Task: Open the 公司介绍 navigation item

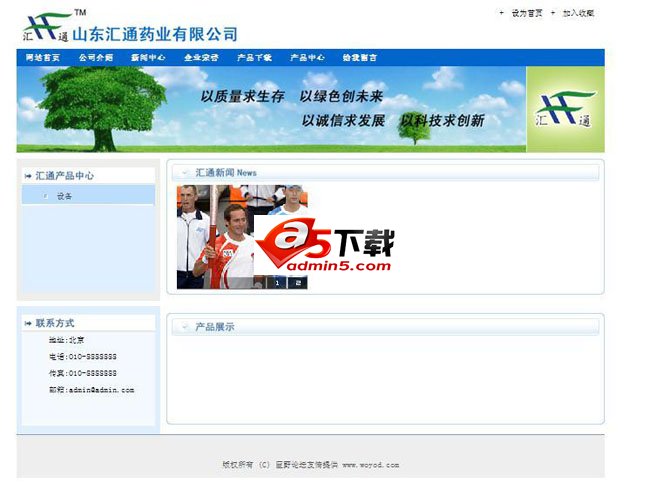Action: tap(96, 58)
